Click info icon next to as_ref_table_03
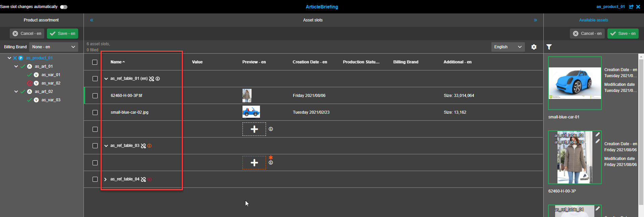644x217 pixels. click(150, 146)
